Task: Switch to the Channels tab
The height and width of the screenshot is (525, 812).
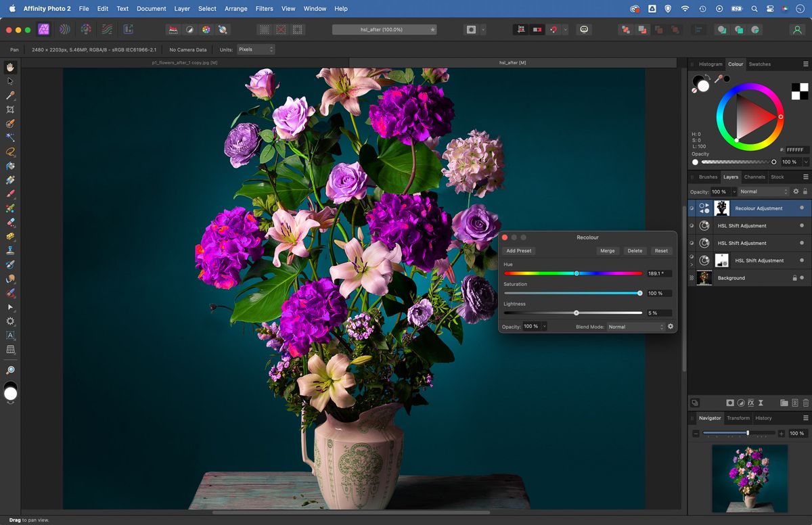Action: click(754, 177)
